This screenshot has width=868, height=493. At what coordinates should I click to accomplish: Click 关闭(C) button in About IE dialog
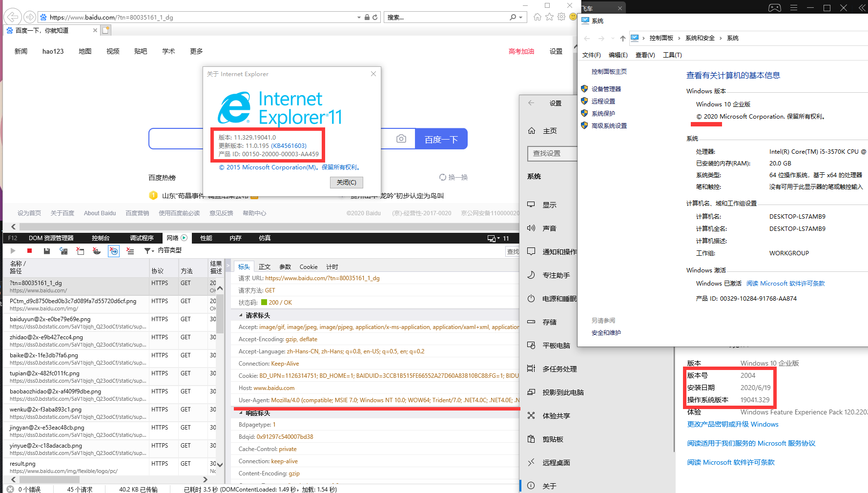(x=347, y=182)
